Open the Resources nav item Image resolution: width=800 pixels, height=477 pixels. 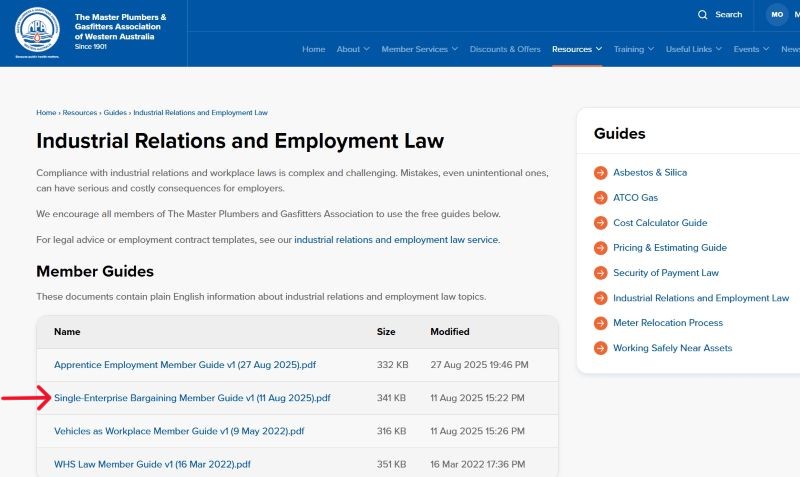pos(572,49)
